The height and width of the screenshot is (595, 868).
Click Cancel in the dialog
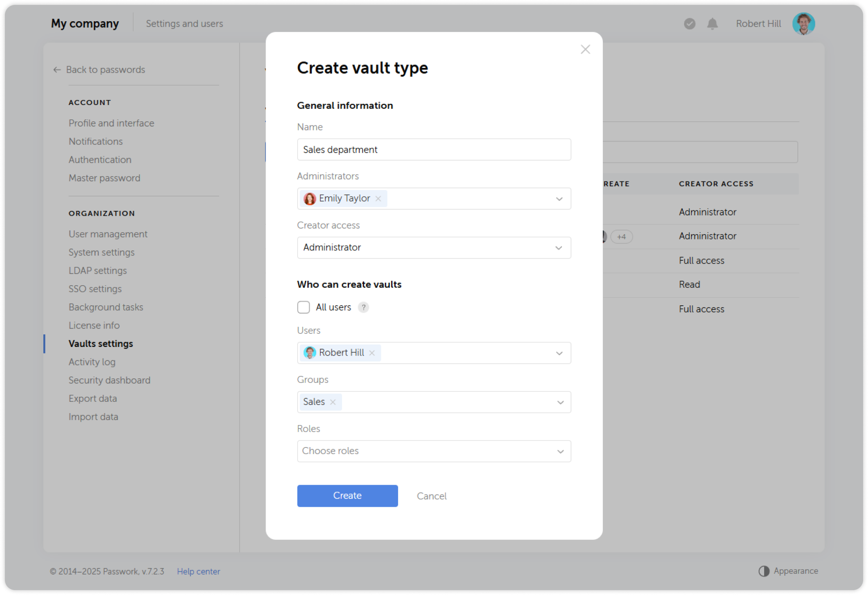[x=432, y=496]
